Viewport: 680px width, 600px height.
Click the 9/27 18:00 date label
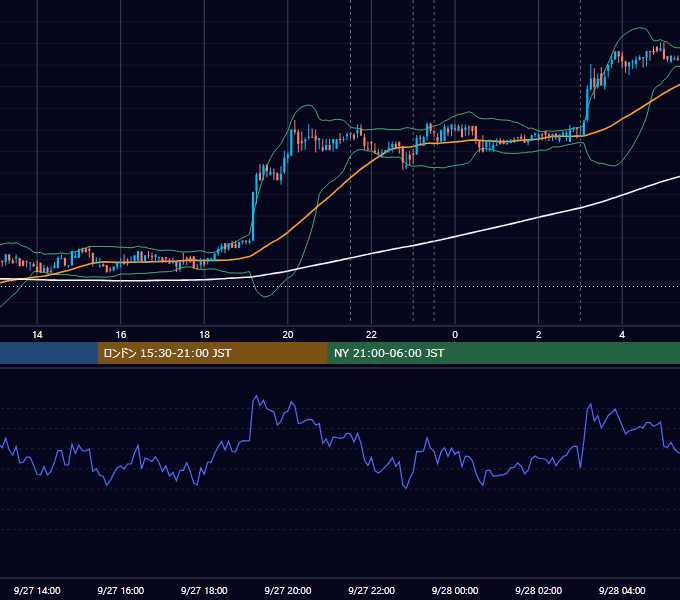point(204,590)
